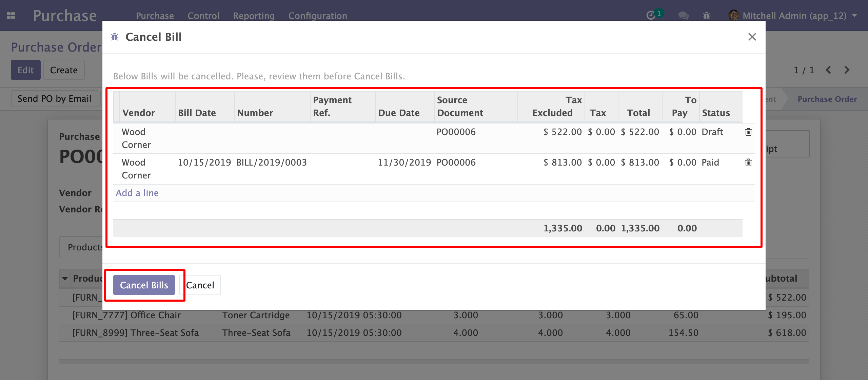Viewport: 868px width, 380px height.
Task: Open the Mitchell Admin user dropdown
Action: tap(793, 16)
